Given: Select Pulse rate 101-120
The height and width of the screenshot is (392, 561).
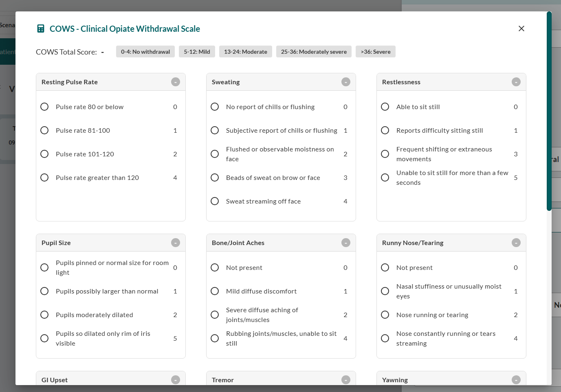Looking at the screenshot, I should 44,154.
